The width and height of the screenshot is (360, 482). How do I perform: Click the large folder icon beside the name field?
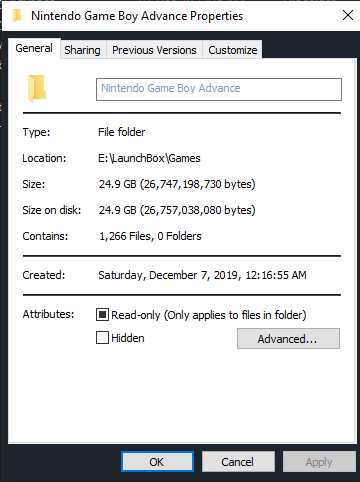coord(37,88)
